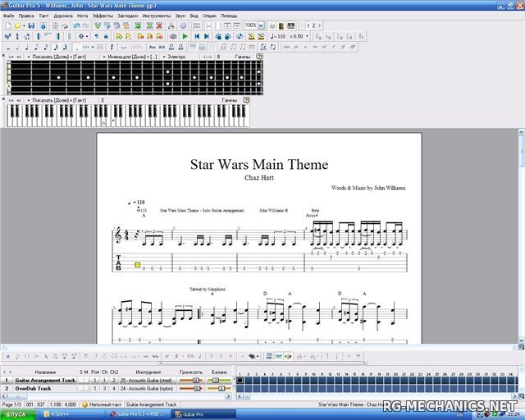Image resolution: width=525 pixels, height=420 pixels.
Task: Click the help icon on fretboard panel
Action: 259,57
